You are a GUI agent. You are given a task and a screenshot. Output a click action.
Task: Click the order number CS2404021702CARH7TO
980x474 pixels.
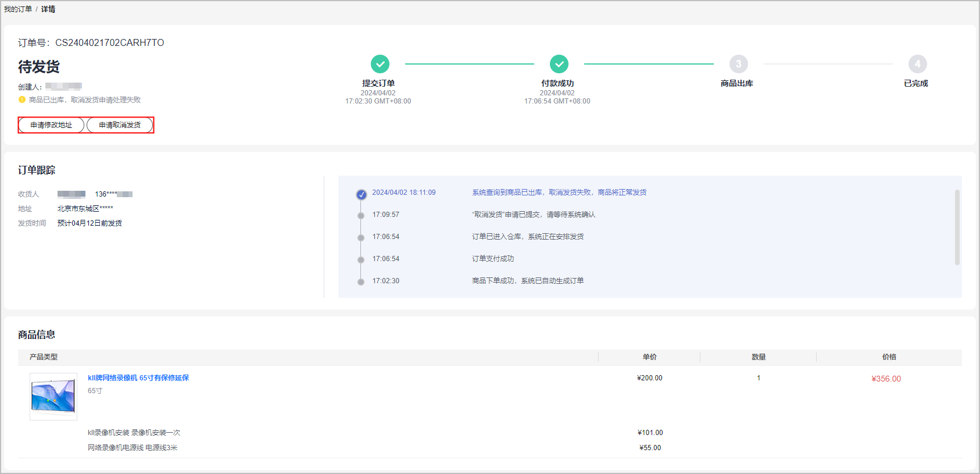pos(109,43)
